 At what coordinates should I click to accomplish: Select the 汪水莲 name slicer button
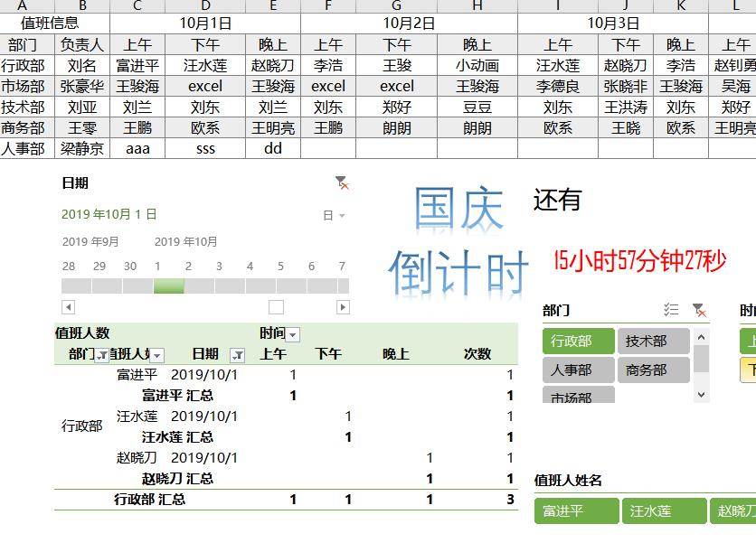pyautogui.click(x=664, y=510)
